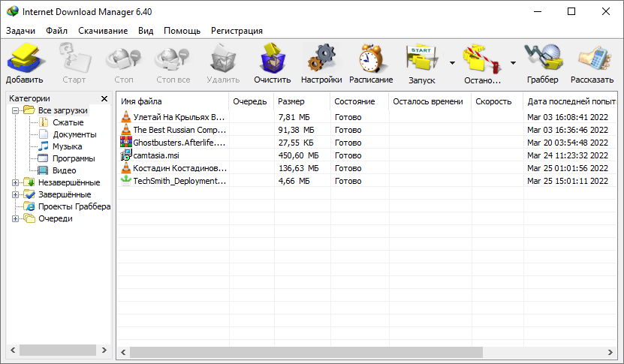This screenshot has height=364, width=624.
Task: Click the Очистить toolbar icon
Action: coord(273,59)
